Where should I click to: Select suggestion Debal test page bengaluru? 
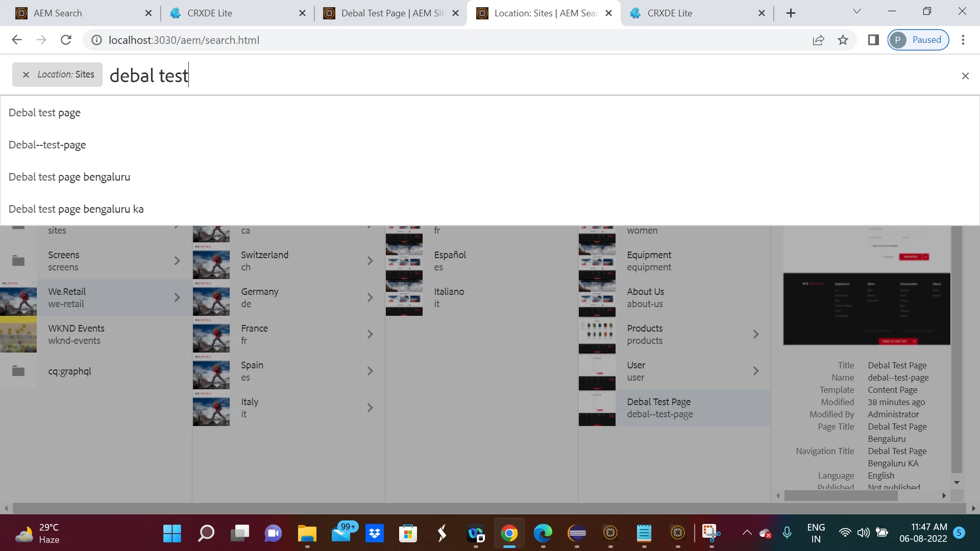[69, 177]
